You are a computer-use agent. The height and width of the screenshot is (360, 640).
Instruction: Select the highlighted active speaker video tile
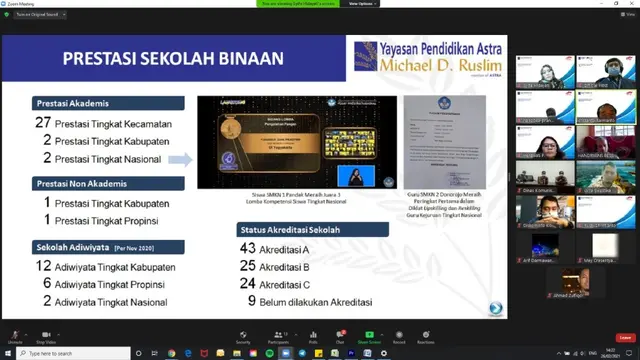pyautogui.click(x=606, y=107)
